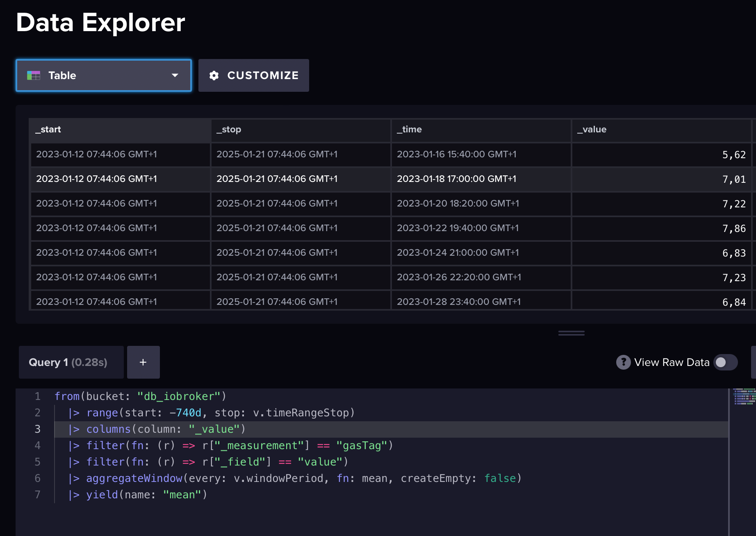Click the yield(name: "mean") code line

138,495
